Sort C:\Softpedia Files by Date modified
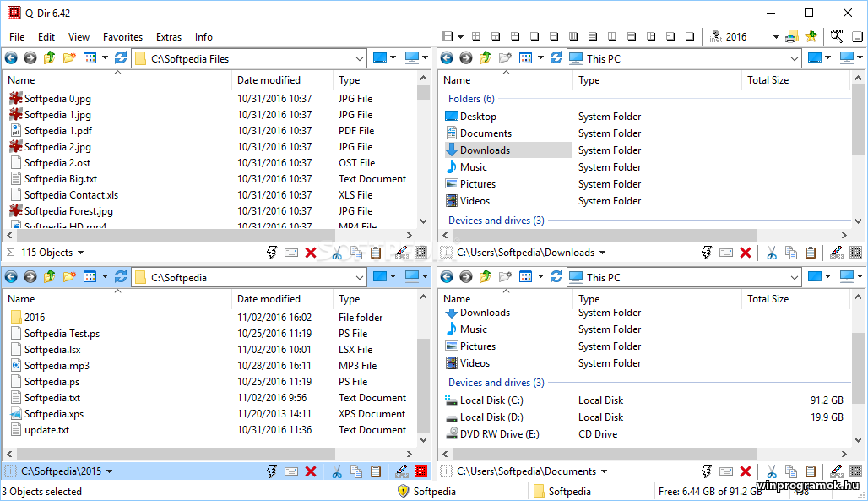 [x=269, y=80]
